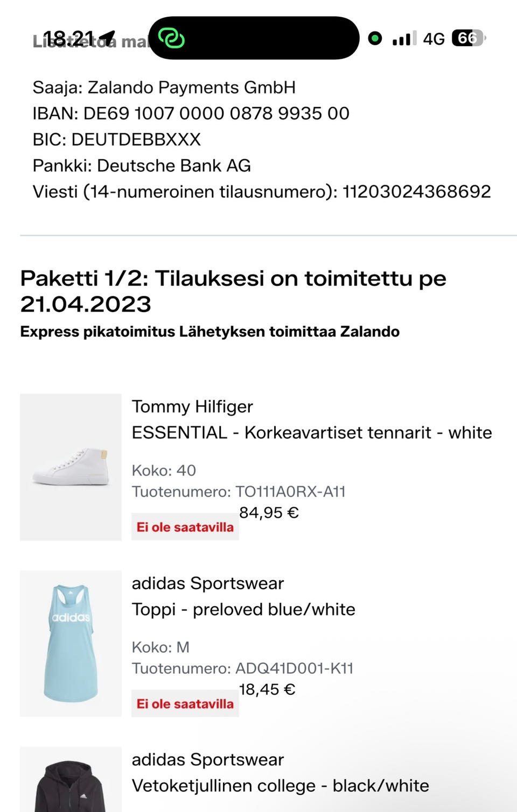This screenshot has width=517, height=812.
Task: Tap the cellular signal bars icon
Action: pyautogui.click(x=404, y=38)
